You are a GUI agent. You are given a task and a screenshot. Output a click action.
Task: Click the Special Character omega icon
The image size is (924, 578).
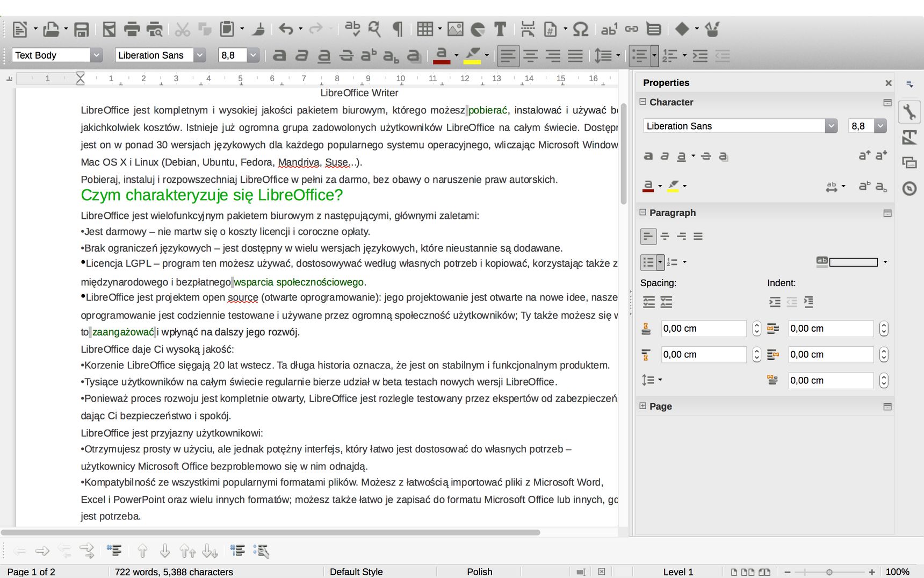pos(581,29)
